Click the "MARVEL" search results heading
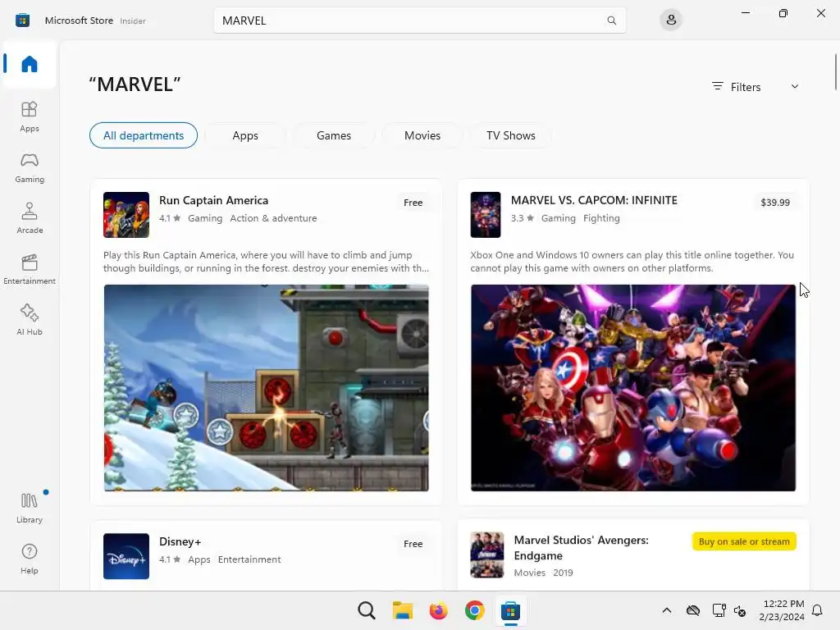 pos(135,84)
